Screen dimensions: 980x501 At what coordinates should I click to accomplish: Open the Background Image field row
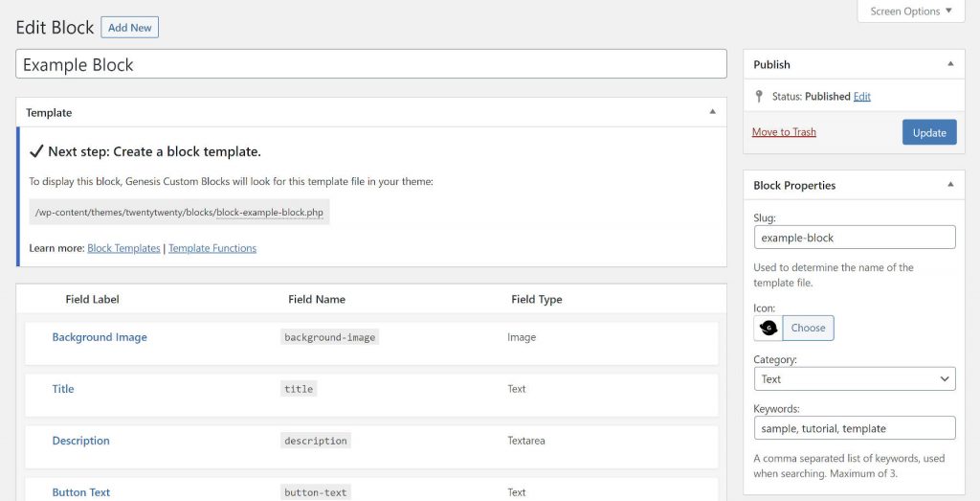tap(100, 337)
